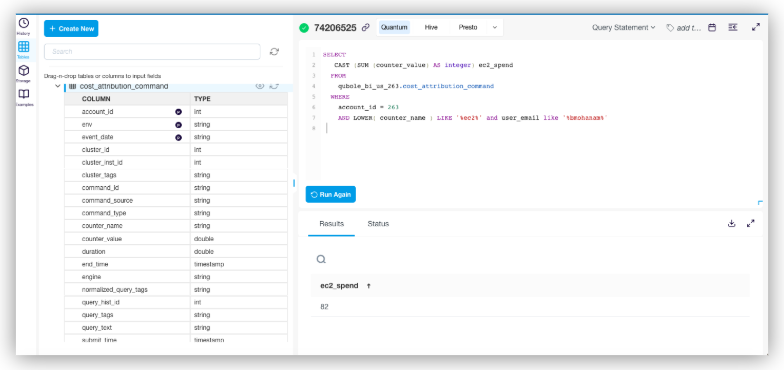Click the result value 82
The image size is (784, 370).
click(324, 306)
